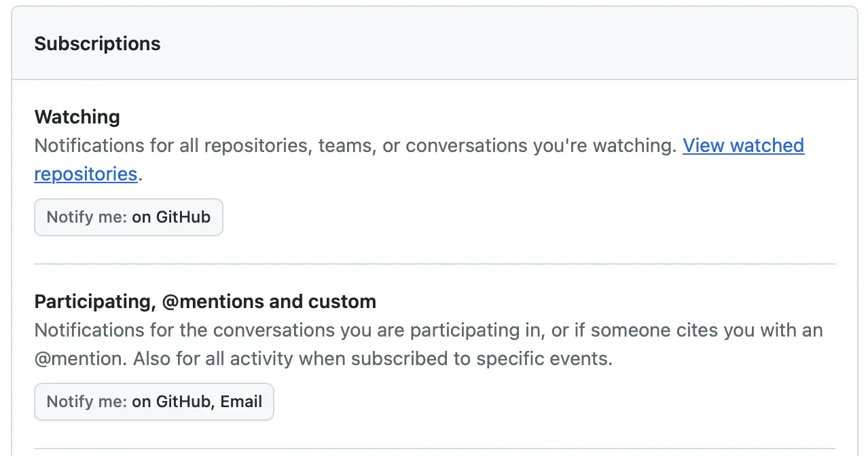The height and width of the screenshot is (456, 868).
Task: Click the 'repositories' link on the second line
Action: [x=86, y=174]
